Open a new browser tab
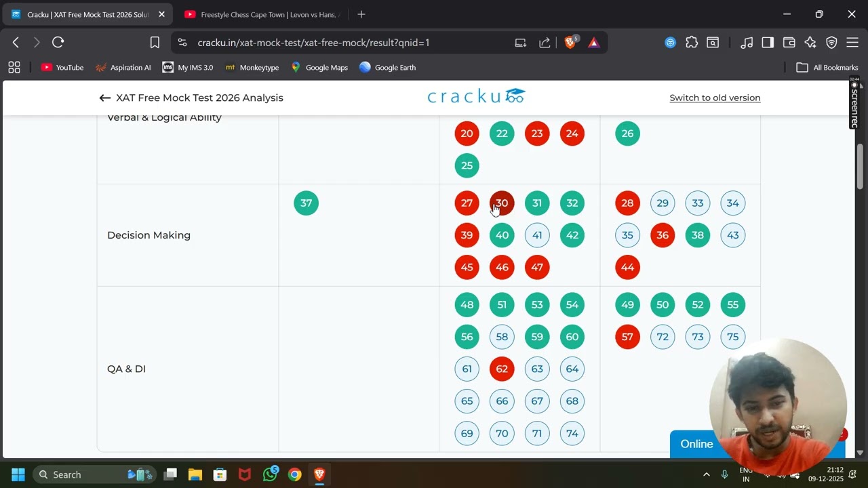Viewport: 868px width, 488px height. (361, 14)
